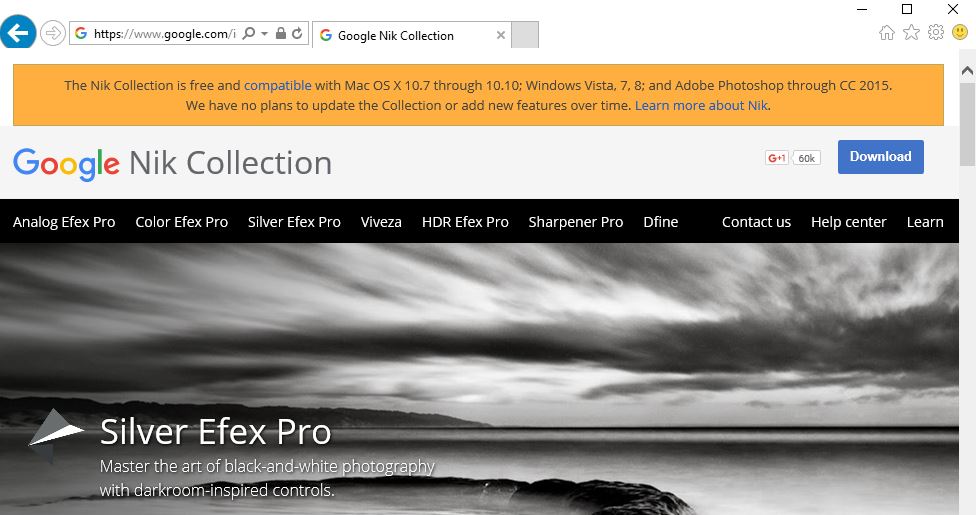Click the smiley feedback icon

tap(960, 32)
